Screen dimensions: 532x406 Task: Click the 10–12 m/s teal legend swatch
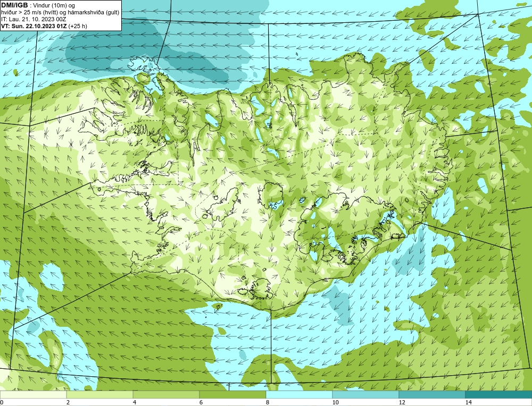[x=366, y=395]
